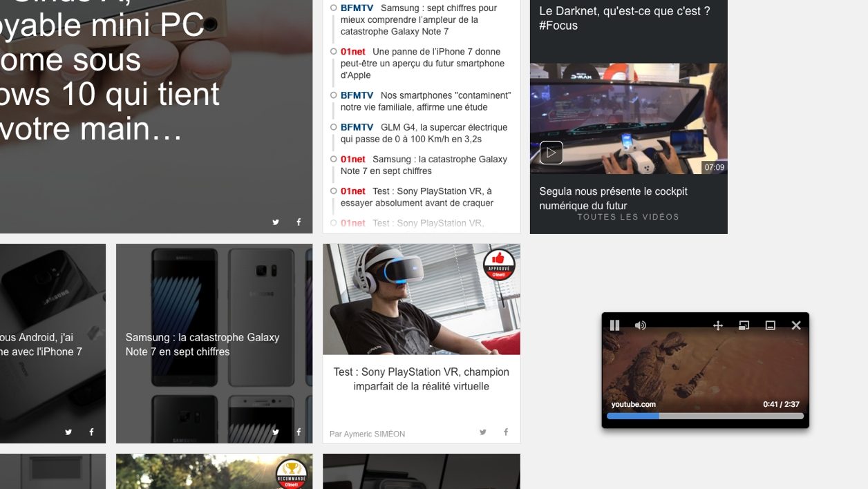Click the pop-out resize icon in floating player

click(744, 325)
